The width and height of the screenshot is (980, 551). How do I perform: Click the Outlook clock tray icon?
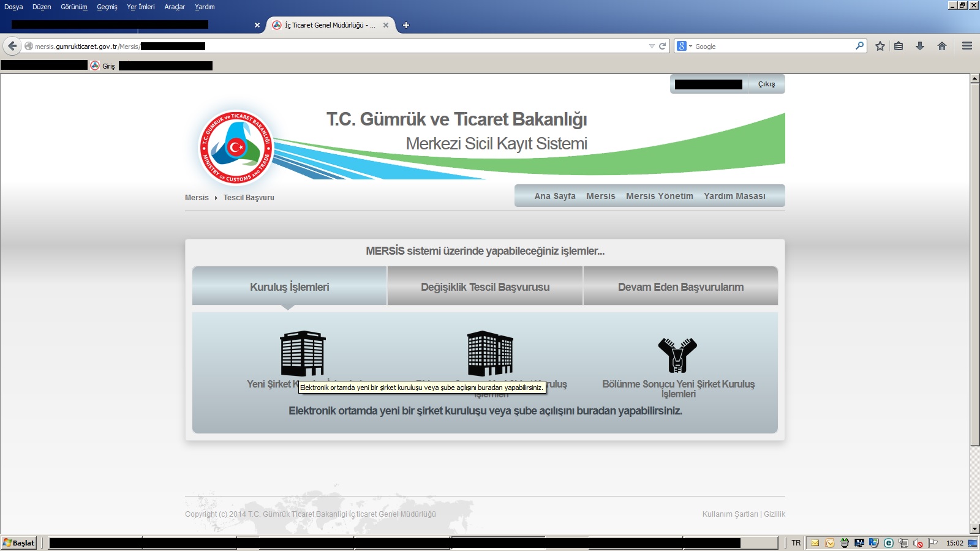[x=830, y=543]
